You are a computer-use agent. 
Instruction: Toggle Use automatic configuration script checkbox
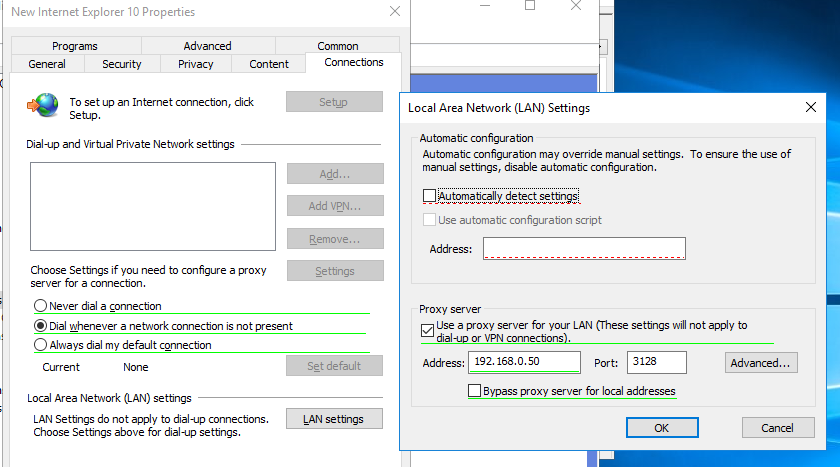[429, 220]
